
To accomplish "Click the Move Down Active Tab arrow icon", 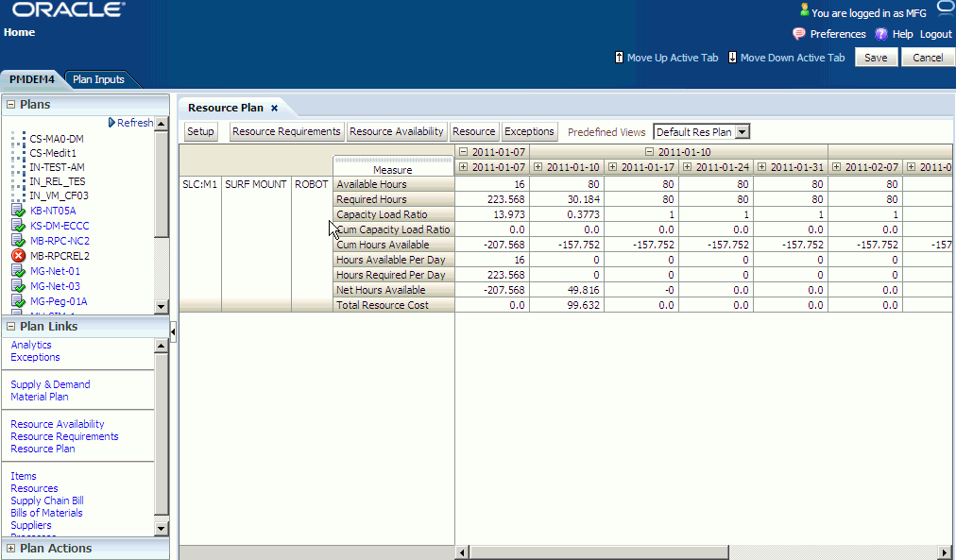I will (732, 58).
